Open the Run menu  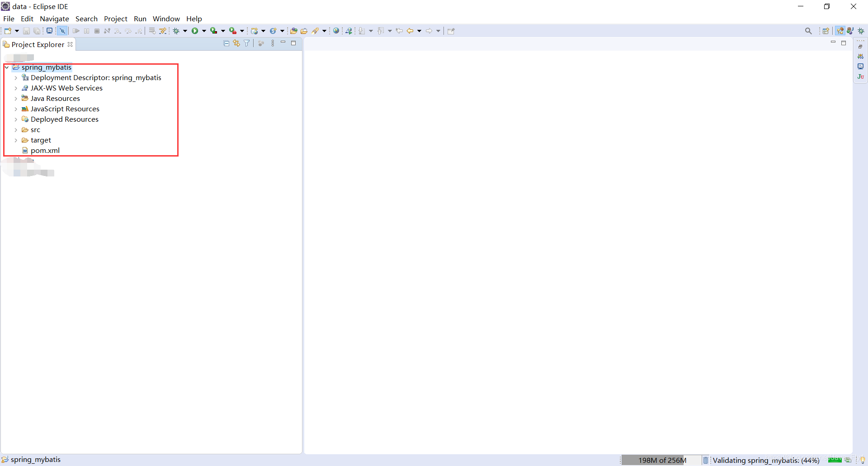140,19
